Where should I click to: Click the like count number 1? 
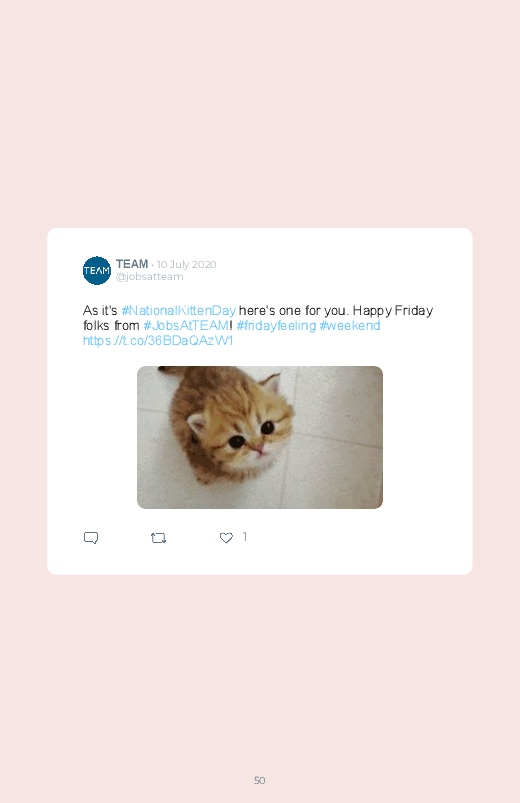245,537
